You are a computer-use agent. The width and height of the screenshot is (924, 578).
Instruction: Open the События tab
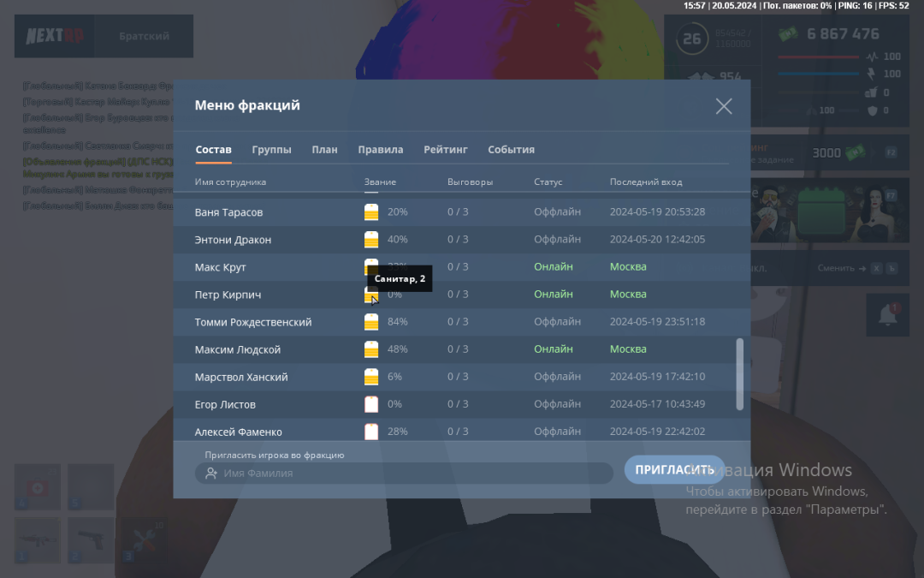[x=511, y=150]
